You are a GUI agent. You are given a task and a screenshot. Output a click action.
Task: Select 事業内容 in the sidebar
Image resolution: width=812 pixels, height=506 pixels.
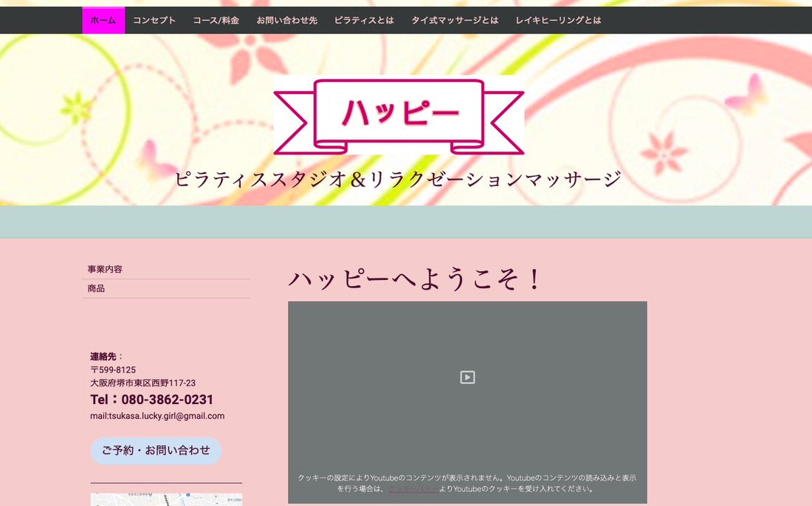click(105, 270)
